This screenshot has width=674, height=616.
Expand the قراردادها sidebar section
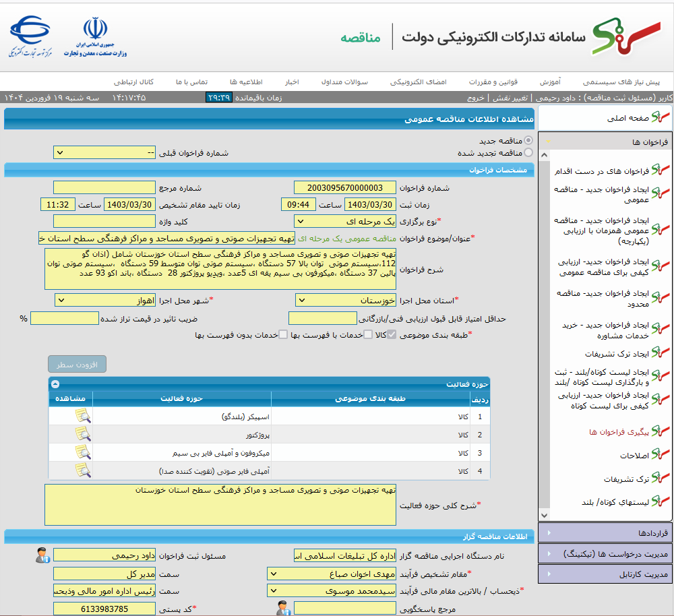pos(605,533)
